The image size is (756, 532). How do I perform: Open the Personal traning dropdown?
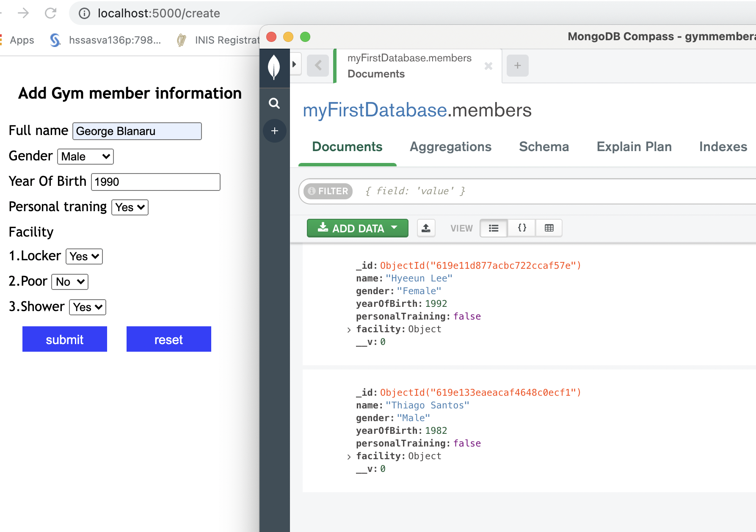pyautogui.click(x=130, y=207)
